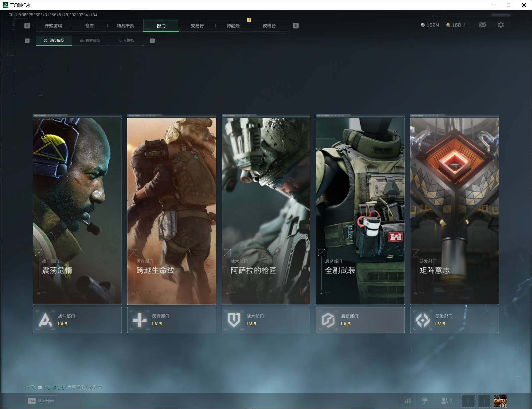Select the 部门 tab
Image resolution: width=532 pixels, height=409 pixels.
pyautogui.click(x=161, y=26)
